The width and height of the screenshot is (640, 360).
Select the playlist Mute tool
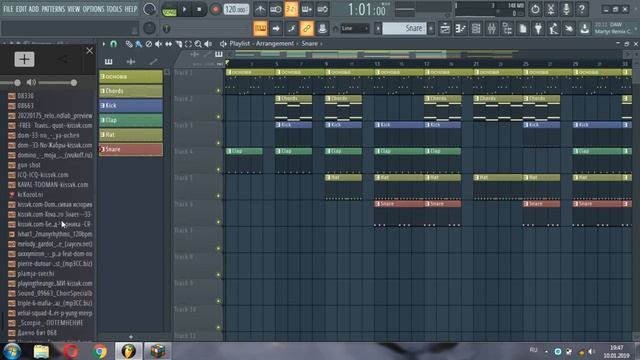158,44
